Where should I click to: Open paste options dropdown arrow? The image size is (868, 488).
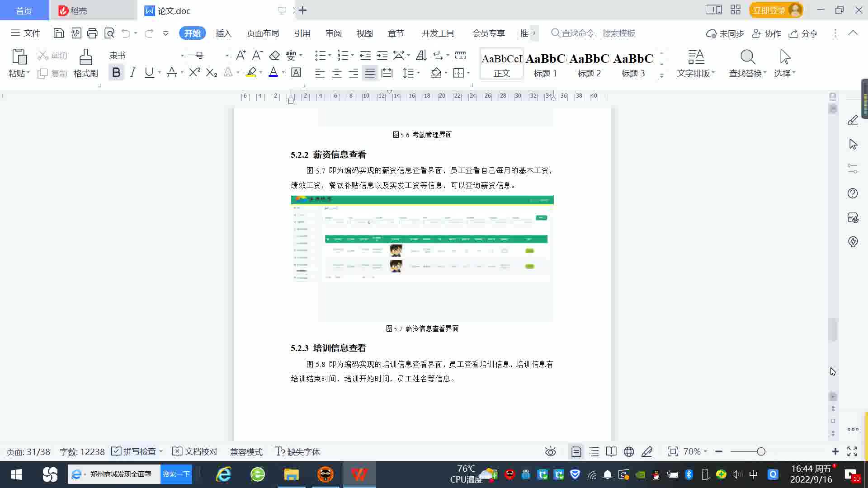click(28, 73)
